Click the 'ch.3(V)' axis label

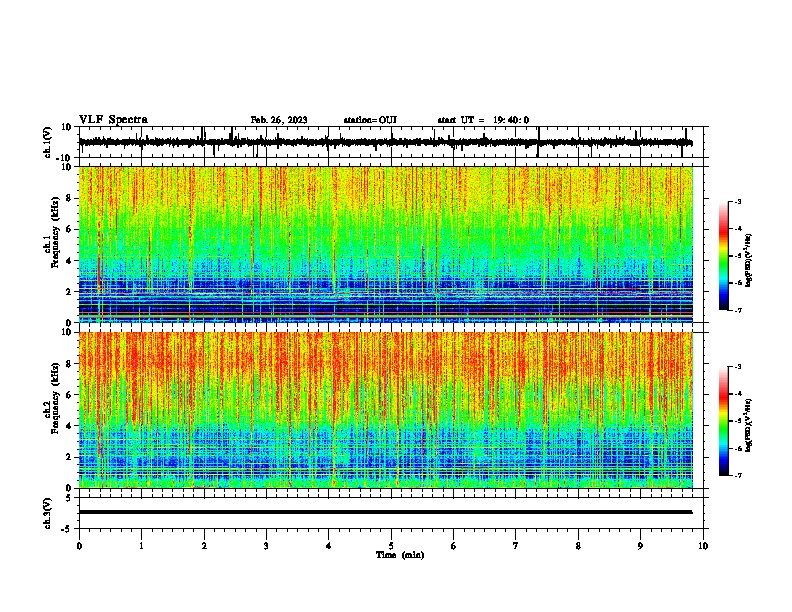47,513
